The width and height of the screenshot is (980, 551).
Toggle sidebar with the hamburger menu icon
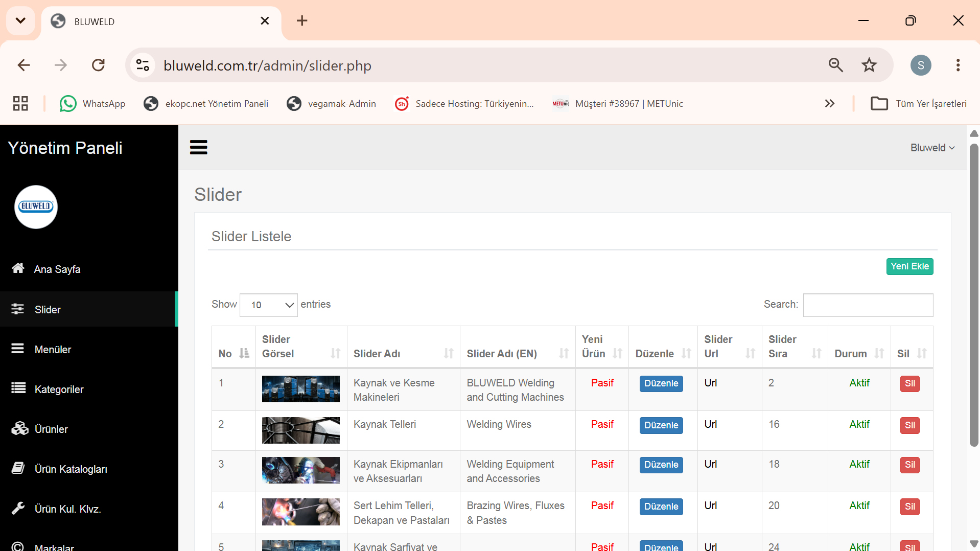(198, 148)
